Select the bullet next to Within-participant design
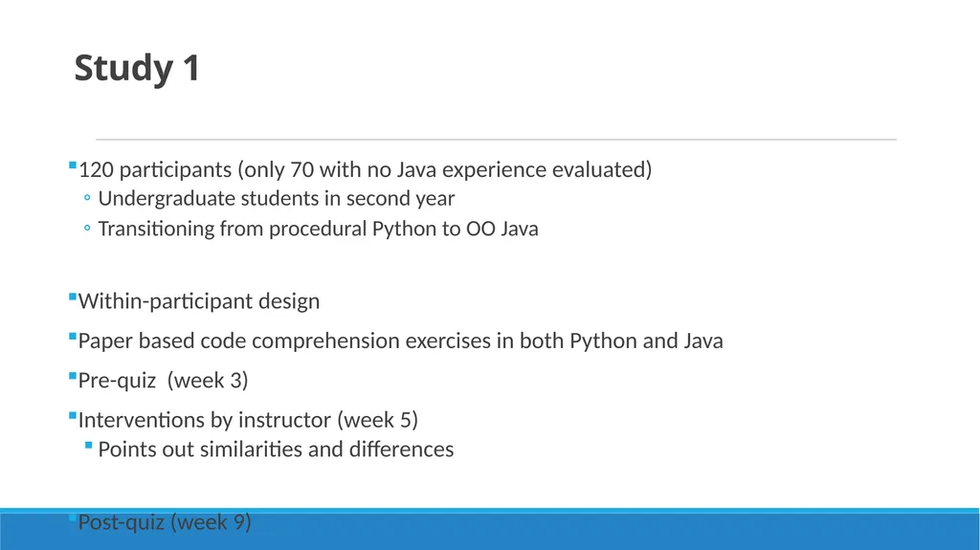 point(73,297)
